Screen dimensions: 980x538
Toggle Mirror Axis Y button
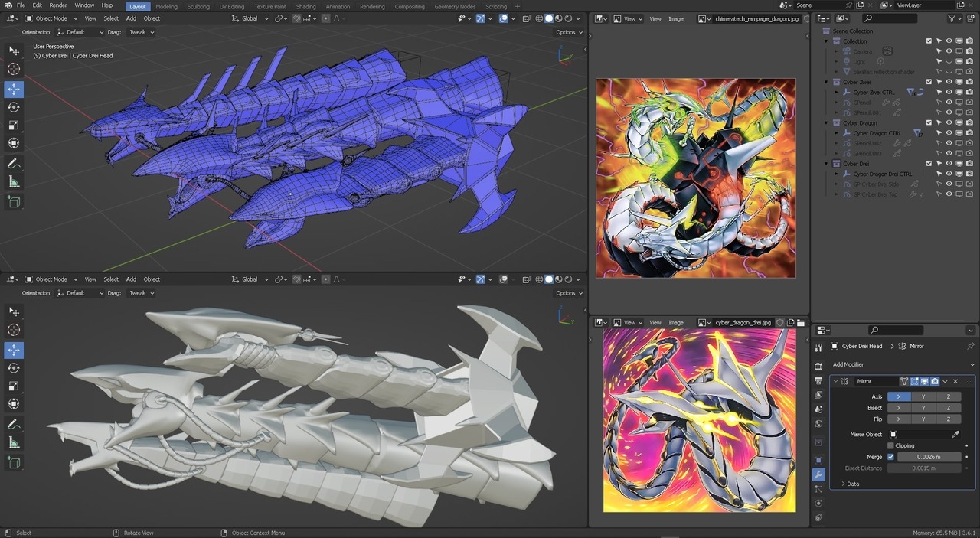[x=923, y=396]
